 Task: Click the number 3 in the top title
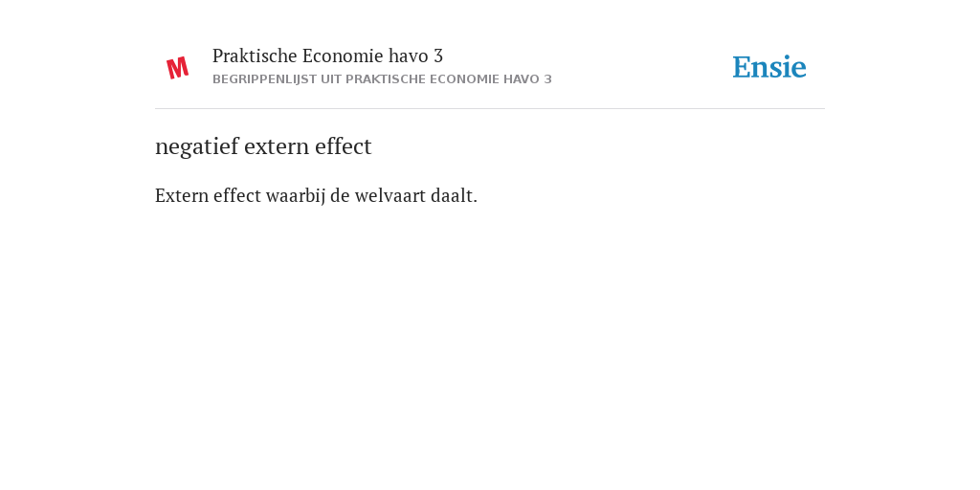click(x=438, y=56)
